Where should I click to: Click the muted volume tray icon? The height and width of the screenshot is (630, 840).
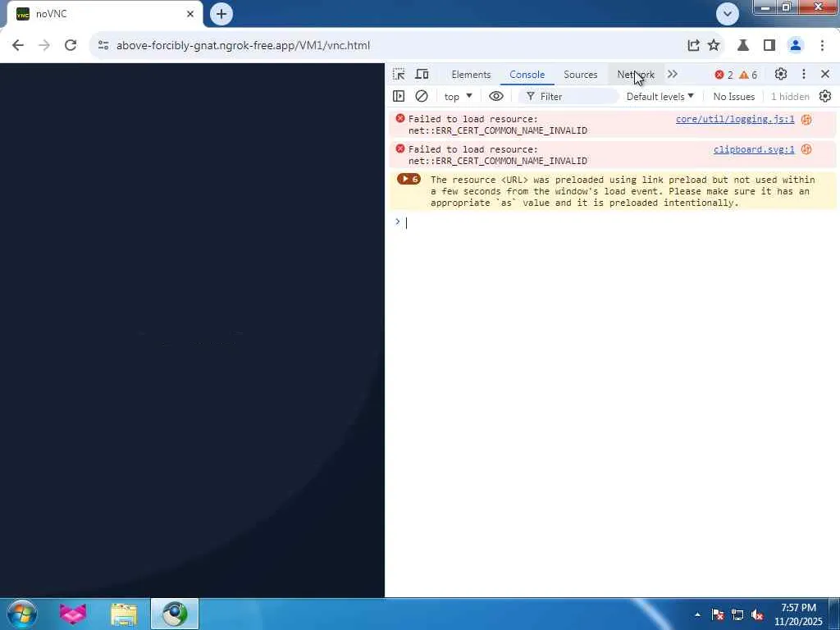point(757,615)
